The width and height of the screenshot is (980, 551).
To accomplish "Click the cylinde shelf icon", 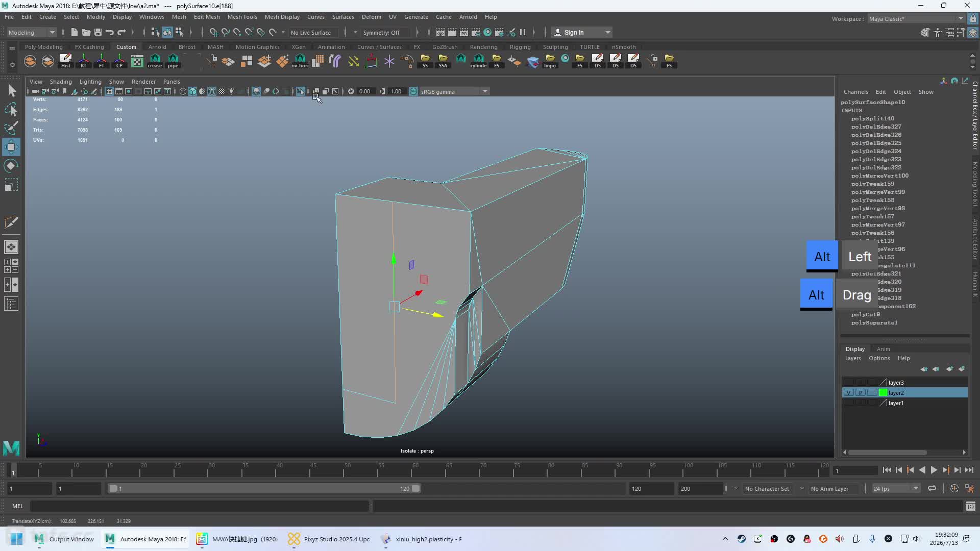I will coord(478,61).
